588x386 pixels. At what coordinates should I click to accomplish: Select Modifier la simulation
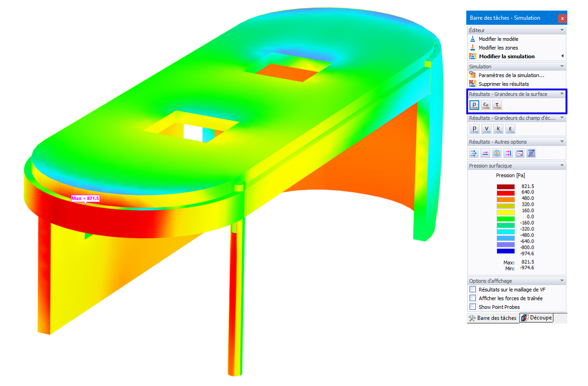507,56
